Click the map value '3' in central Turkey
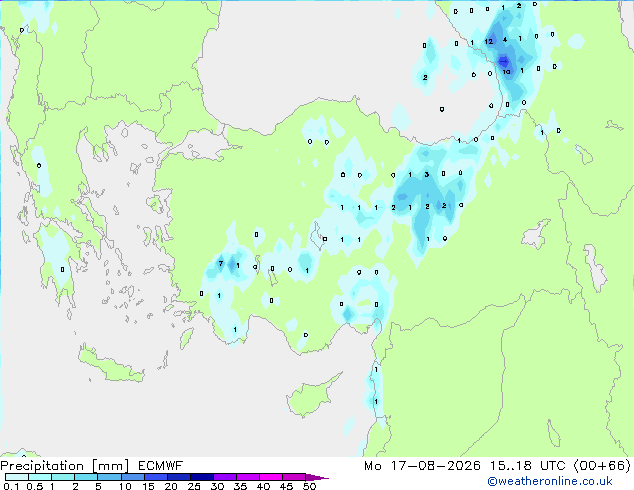Viewport: 634px width, 490px height. tap(427, 175)
